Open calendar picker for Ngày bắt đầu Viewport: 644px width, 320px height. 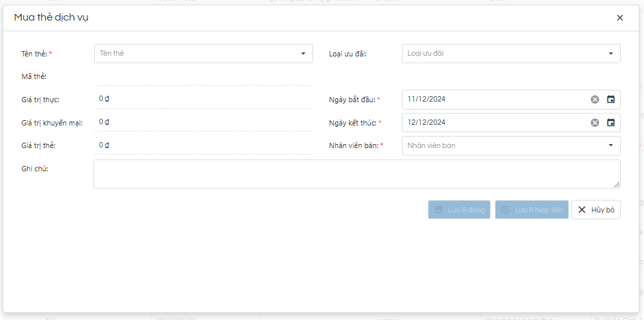tap(611, 100)
